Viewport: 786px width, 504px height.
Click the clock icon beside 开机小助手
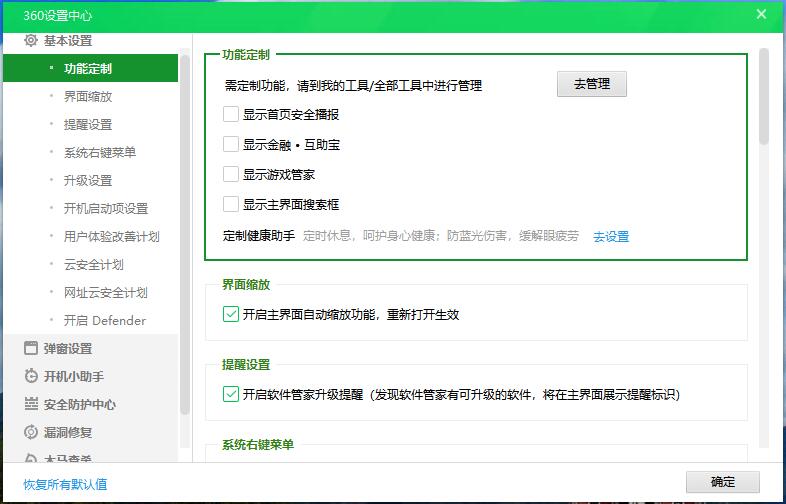pyautogui.click(x=31, y=376)
